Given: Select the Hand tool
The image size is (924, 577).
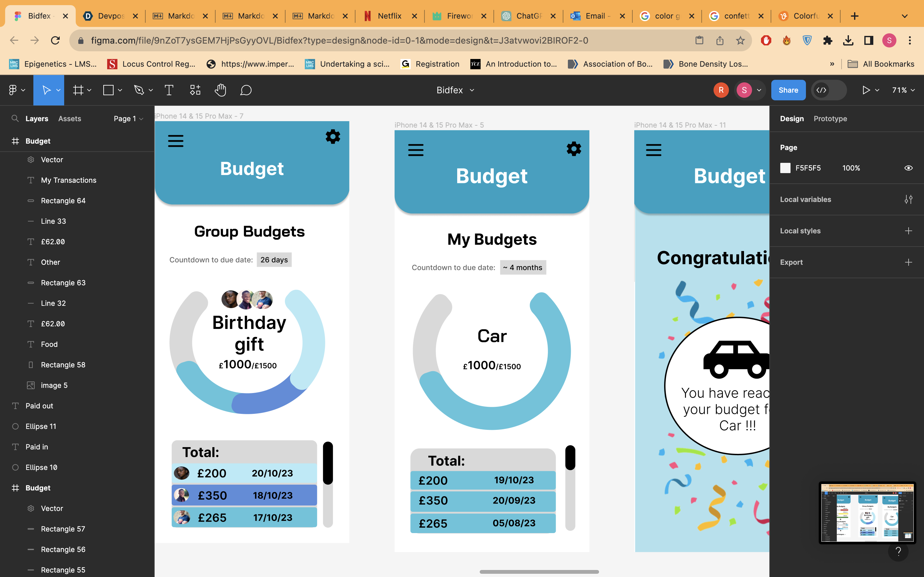Looking at the screenshot, I should click(x=220, y=90).
